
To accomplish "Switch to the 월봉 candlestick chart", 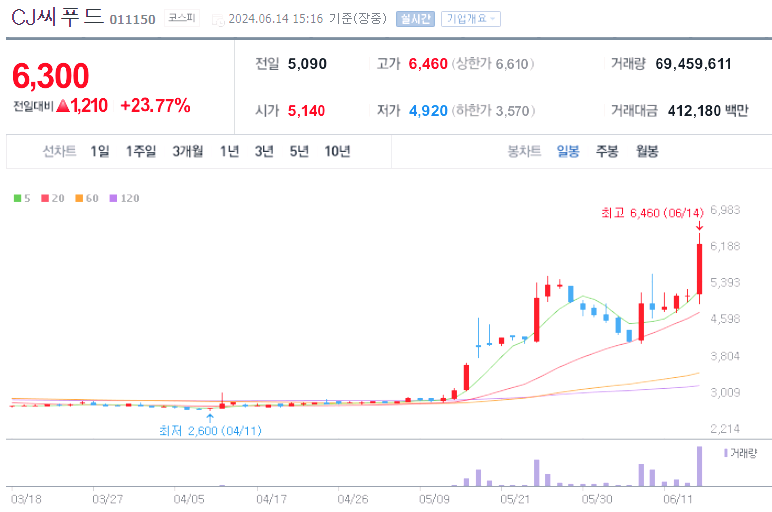I will pos(647,151).
